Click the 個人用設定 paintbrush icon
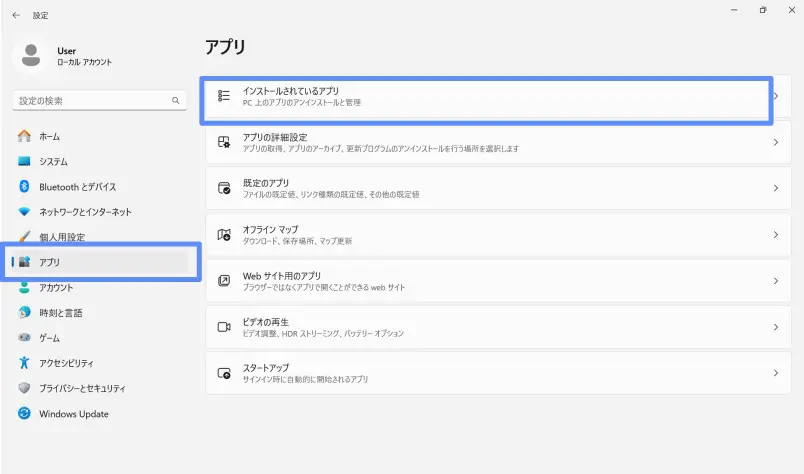The width and height of the screenshot is (804, 474). click(x=24, y=236)
